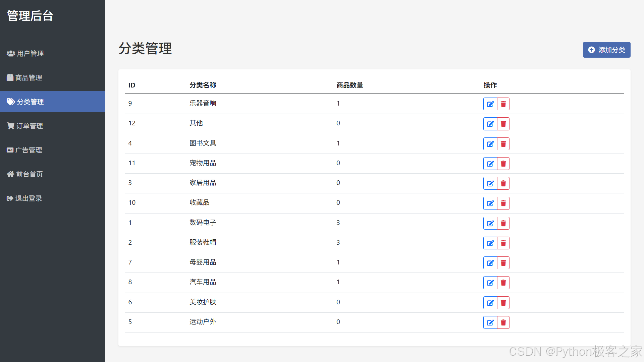Click edit icon for 汽车用品

[x=490, y=283]
